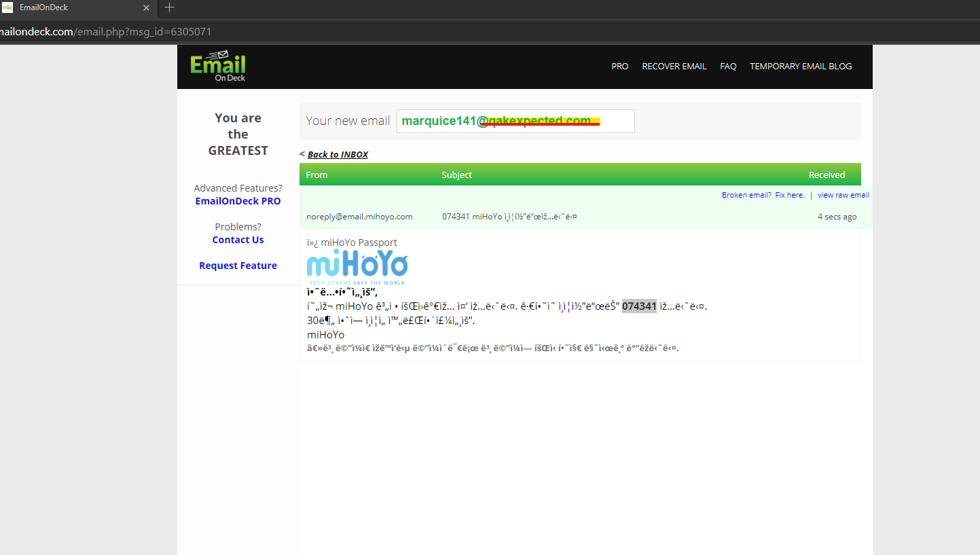Click the '4 secs ago' timestamp
Screen dimensions: 980x555
pyautogui.click(x=837, y=217)
